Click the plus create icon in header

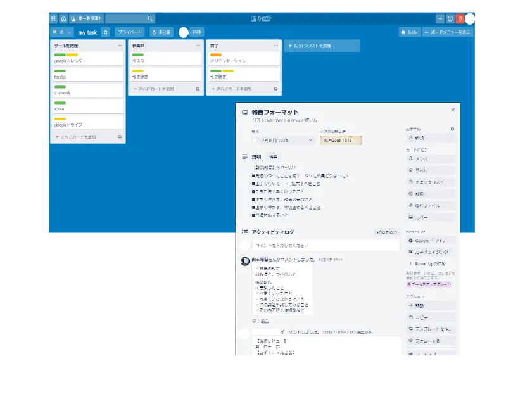click(440, 18)
